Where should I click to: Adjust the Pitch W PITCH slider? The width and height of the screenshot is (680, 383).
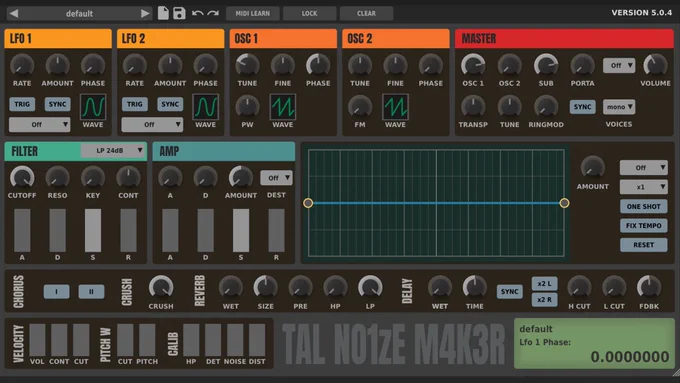pos(147,340)
